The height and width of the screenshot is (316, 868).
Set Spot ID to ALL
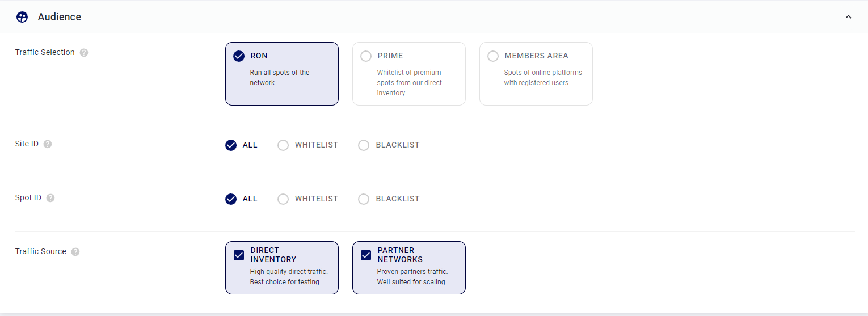point(241,199)
